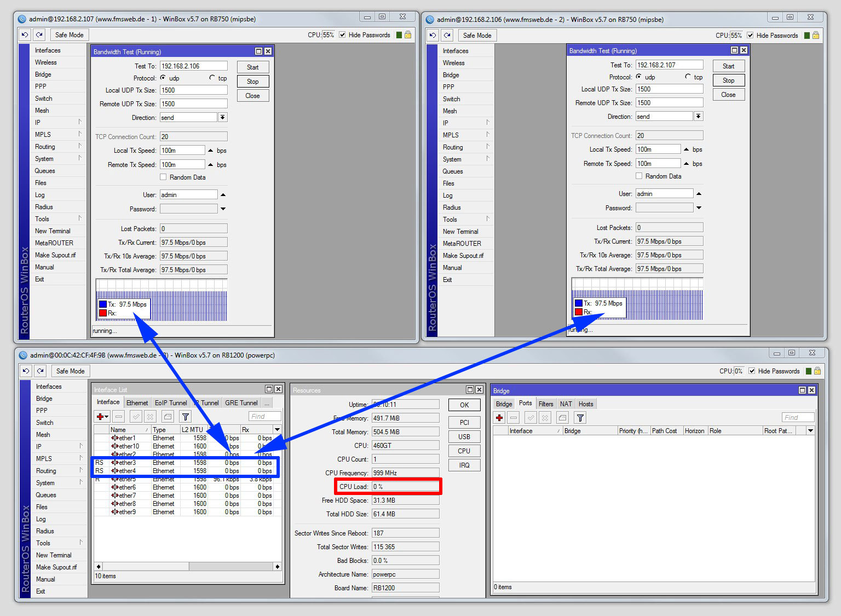Open column chooser dropdown in Bridge Ports table
Viewport: 841px width, 616px height.
(810, 431)
